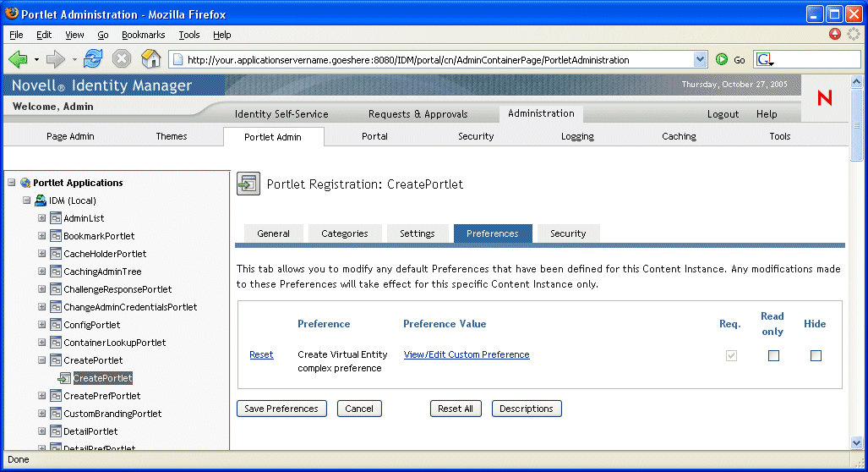The width and height of the screenshot is (868, 472).
Task: Open the address bar URL dropdown
Action: click(x=700, y=60)
